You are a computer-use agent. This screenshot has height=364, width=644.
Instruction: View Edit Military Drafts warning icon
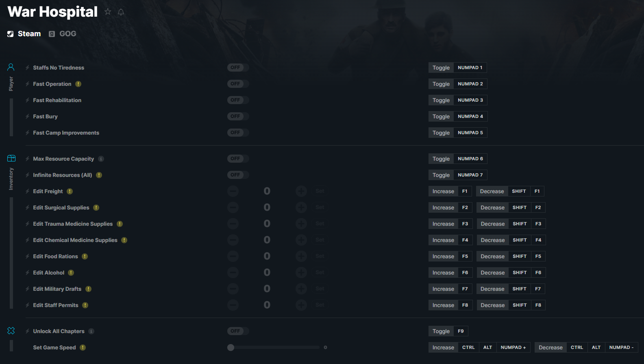coord(89,289)
